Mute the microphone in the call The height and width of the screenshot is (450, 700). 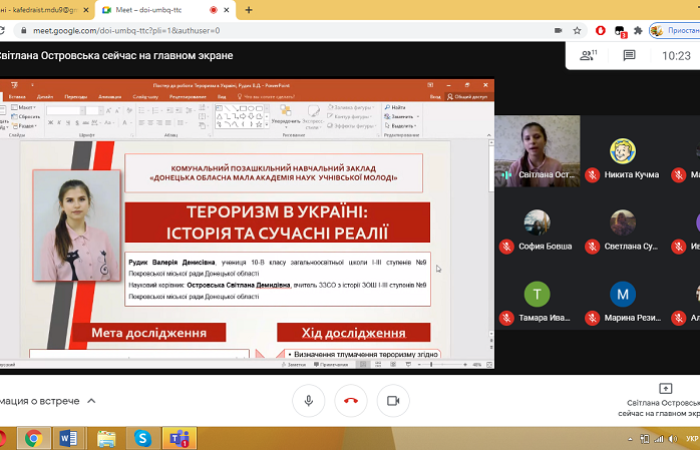(308, 400)
